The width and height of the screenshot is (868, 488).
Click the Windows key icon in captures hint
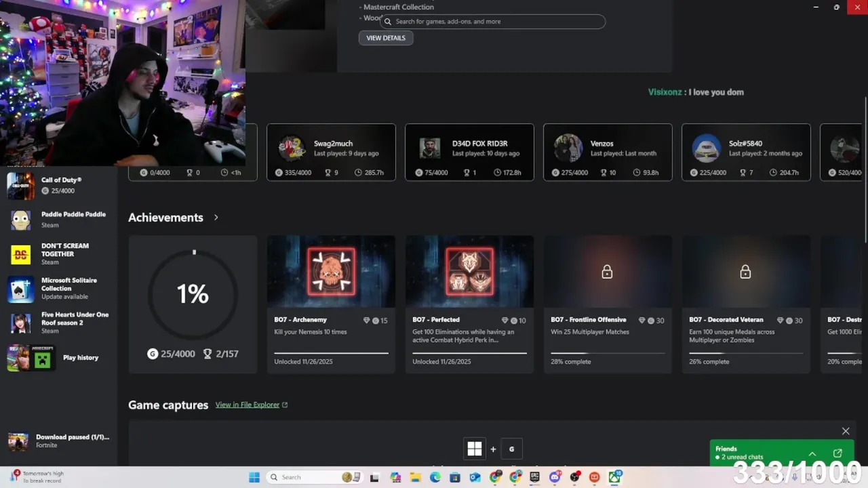475,449
